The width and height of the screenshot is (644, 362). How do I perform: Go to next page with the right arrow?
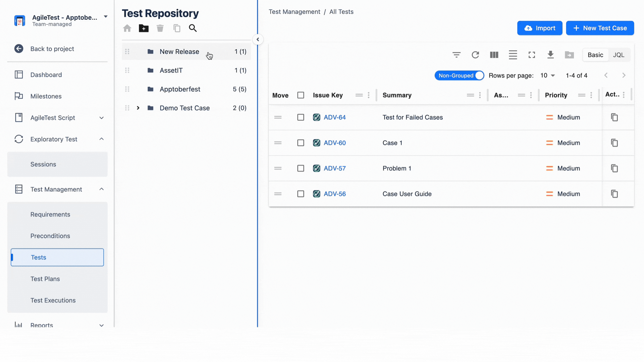(624, 75)
